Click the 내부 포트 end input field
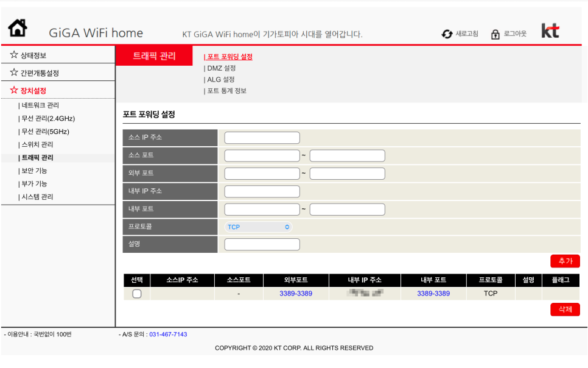 pyautogui.click(x=347, y=210)
